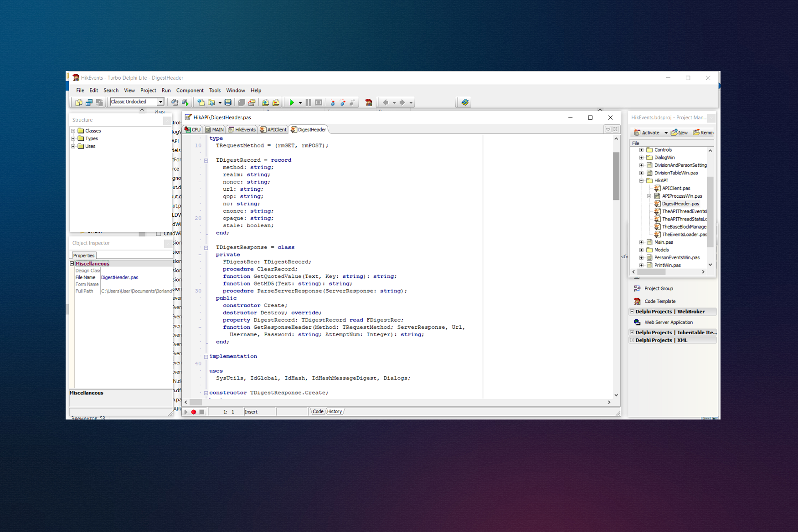Open the Open File dropdown arrow
Screen dimensions: 798x532
(x=220, y=102)
